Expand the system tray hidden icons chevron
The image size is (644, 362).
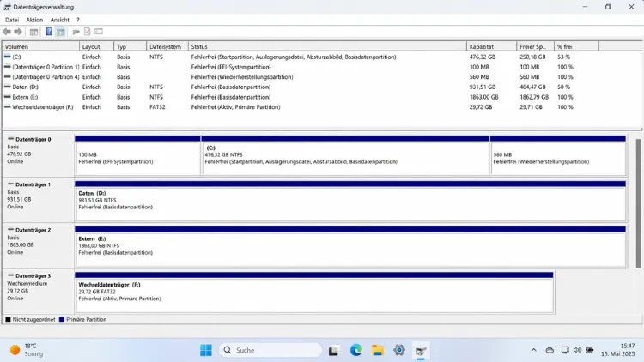533,350
